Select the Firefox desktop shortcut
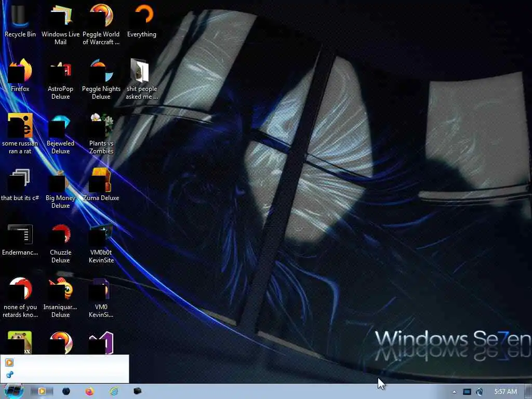This screenshot has width=532, height=399. (x=20, y=75)
